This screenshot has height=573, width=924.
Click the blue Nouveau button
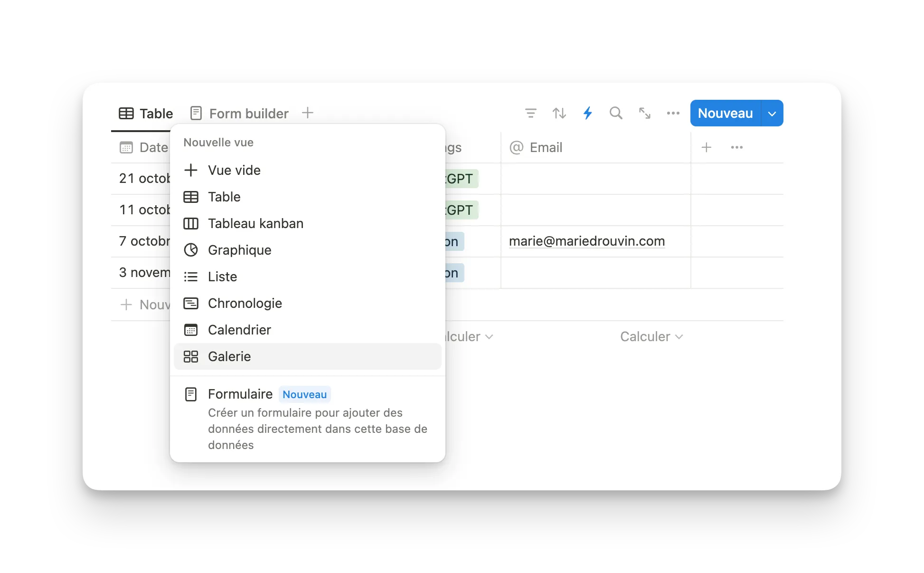click(725, 114)
